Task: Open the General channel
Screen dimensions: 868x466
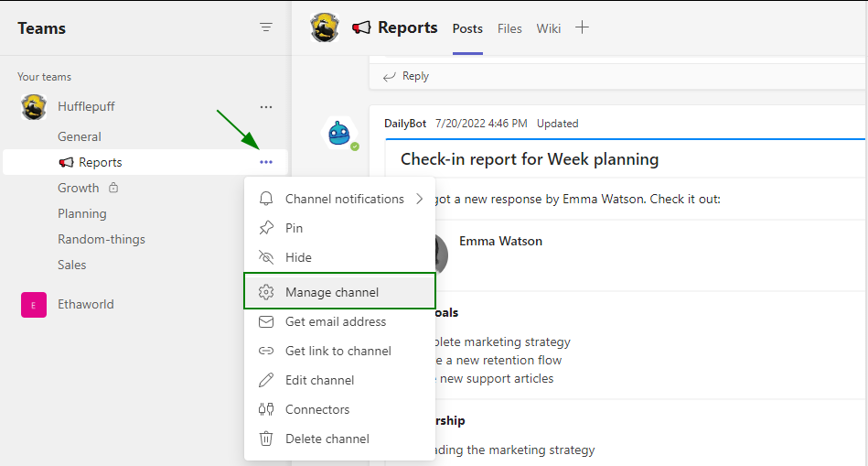Action: 80,136
